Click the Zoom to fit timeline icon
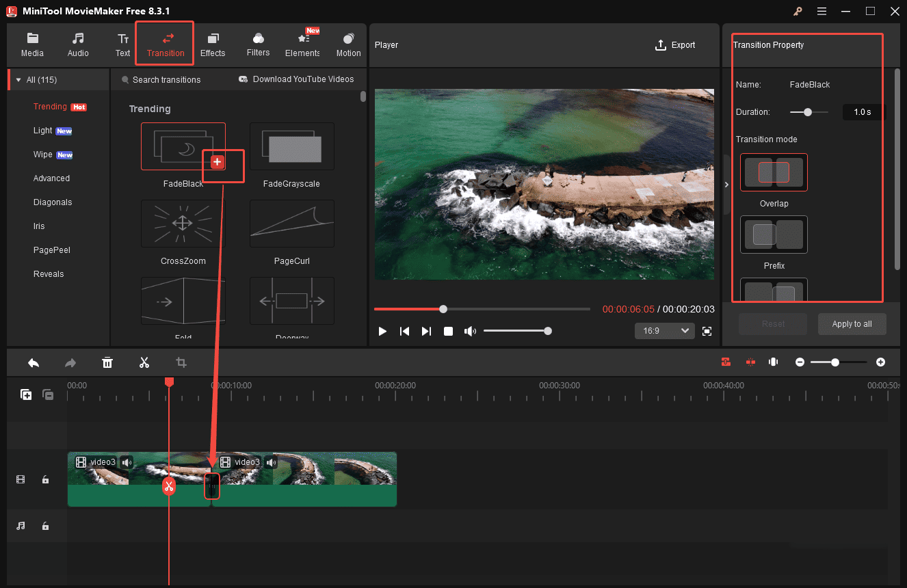The height and width of the screenshot is (588, 907). coord(773,362)
